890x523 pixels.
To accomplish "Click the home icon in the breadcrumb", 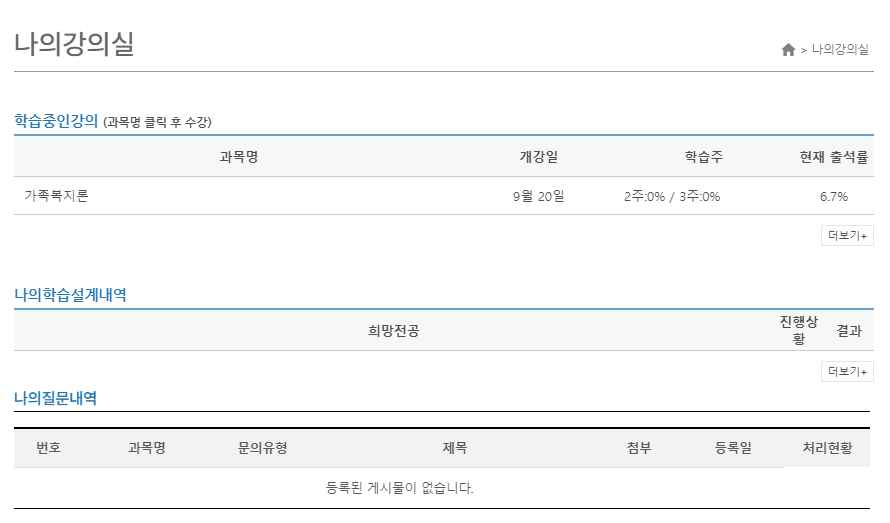I will click(788, 50).
